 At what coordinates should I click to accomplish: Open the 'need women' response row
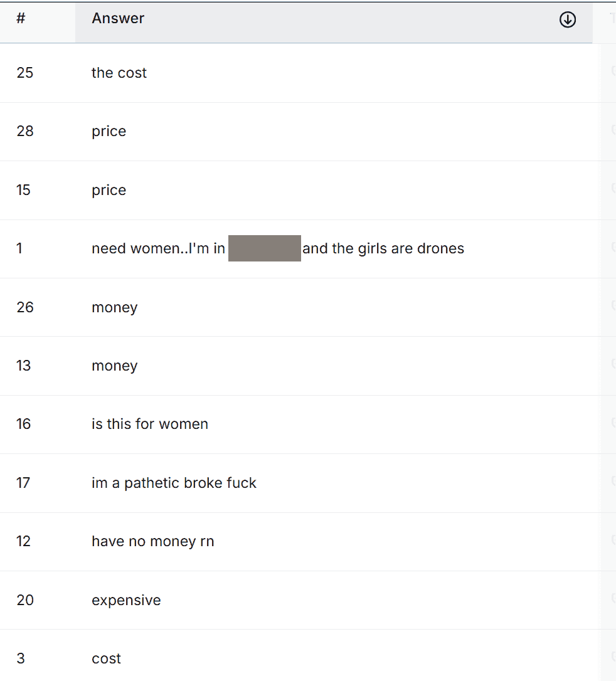point(308,249)
